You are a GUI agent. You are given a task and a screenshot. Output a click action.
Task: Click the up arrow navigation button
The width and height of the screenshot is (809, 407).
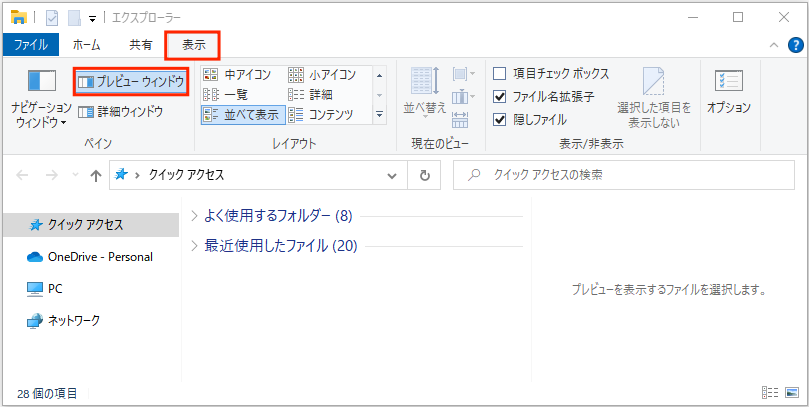click(x=96, y=175)
